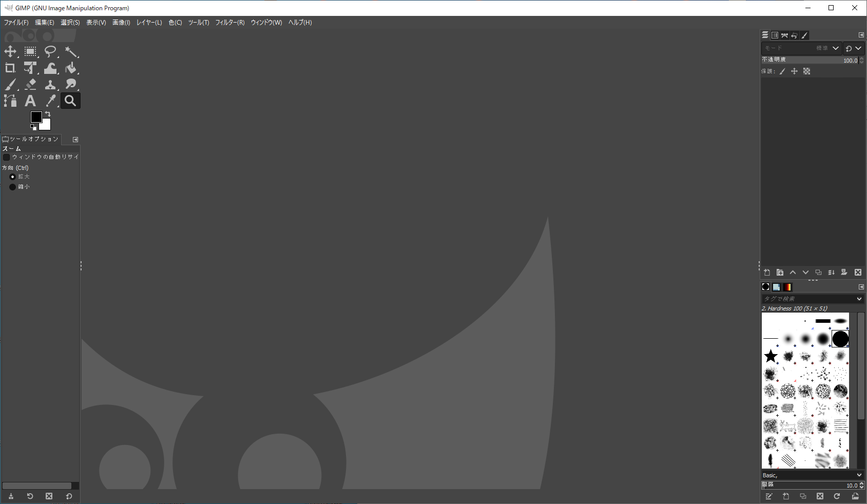Click the white background color swatch
Screen dimensions: 867x504
click(x=47, y=126)
